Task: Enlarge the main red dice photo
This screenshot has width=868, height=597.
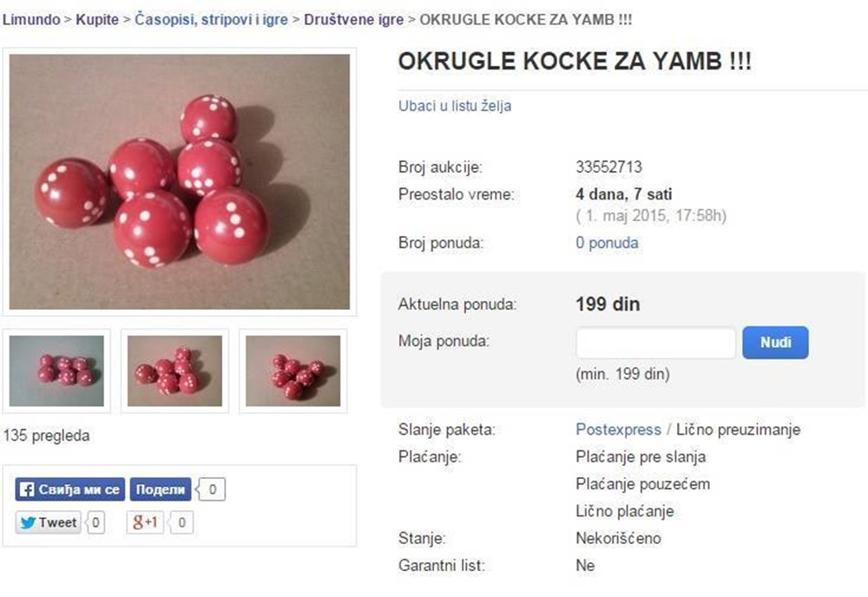Action: click(x=180, y=181)
